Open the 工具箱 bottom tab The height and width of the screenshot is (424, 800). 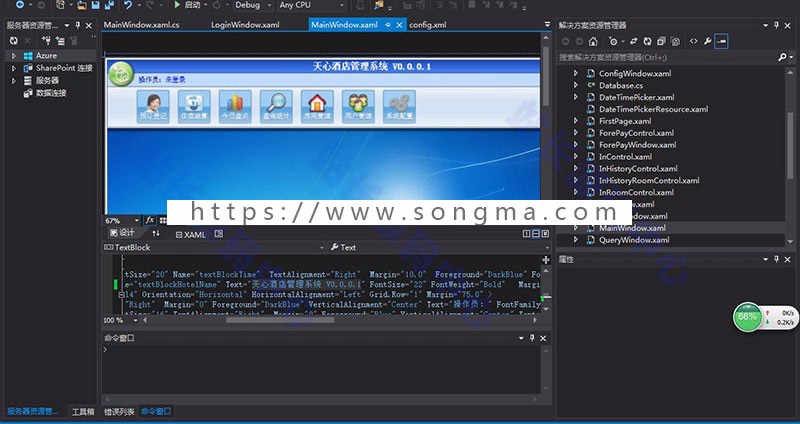click(x=83, y=412)
